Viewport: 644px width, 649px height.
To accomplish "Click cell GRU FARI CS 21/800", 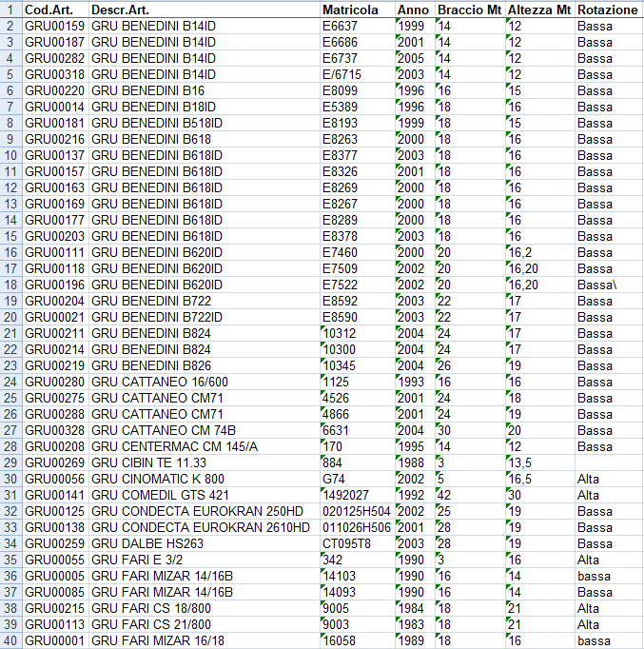I will coord(205,624).
